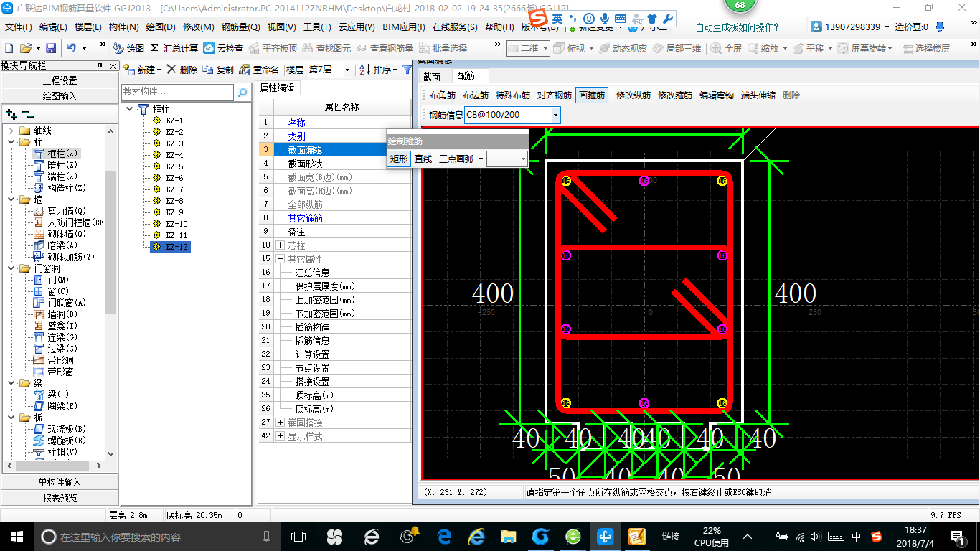Screen dimensions: 980x551
Task: Switch to 局部三维 local 3D view
Action: click(x=677, y=48)
